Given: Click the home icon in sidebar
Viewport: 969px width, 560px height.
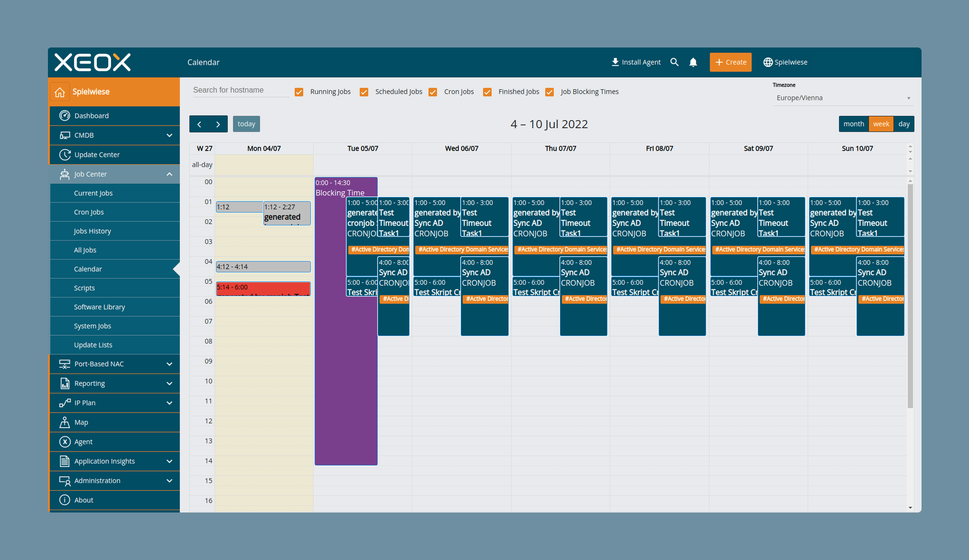Looking at the screenshot, I should [x=60, y=92].
